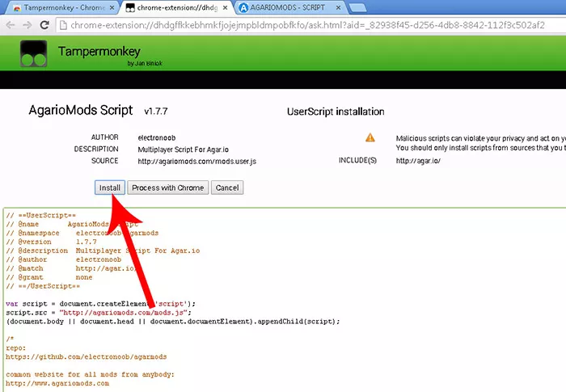Click the // ==UserScript== opening code line
The image size is (566, 392).
[x=41, y=216]
